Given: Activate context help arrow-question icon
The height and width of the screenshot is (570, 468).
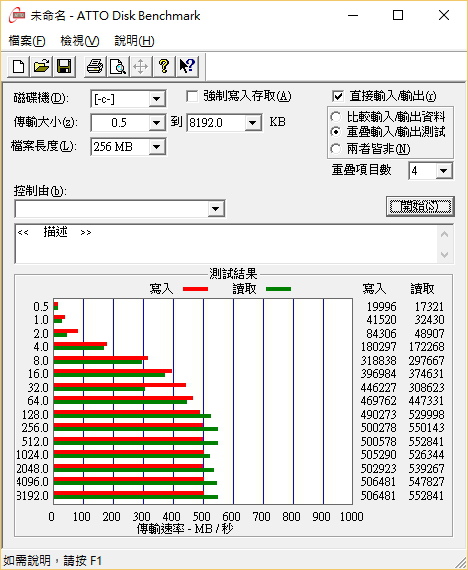Looking at the screenshot, I should (187, 67).
